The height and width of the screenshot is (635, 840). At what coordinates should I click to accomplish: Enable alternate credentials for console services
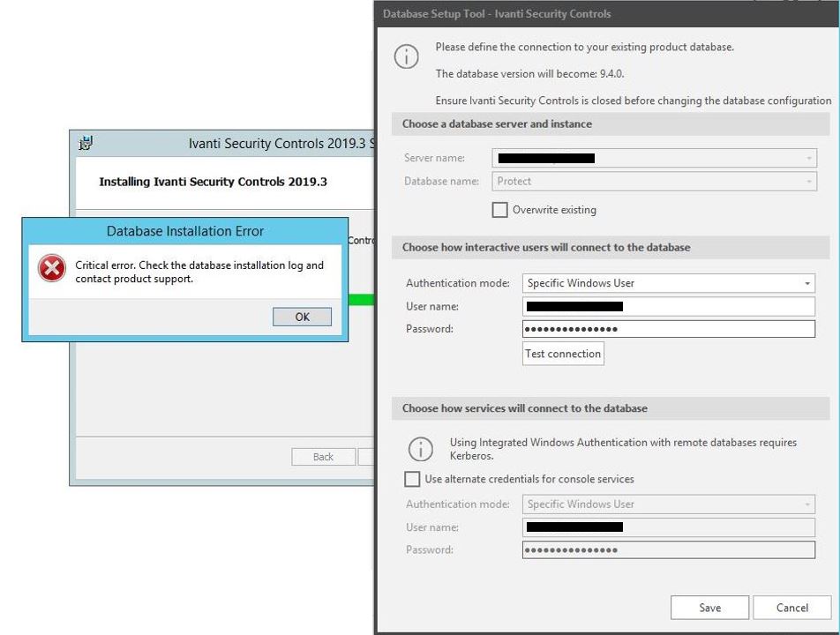[412, 479]
